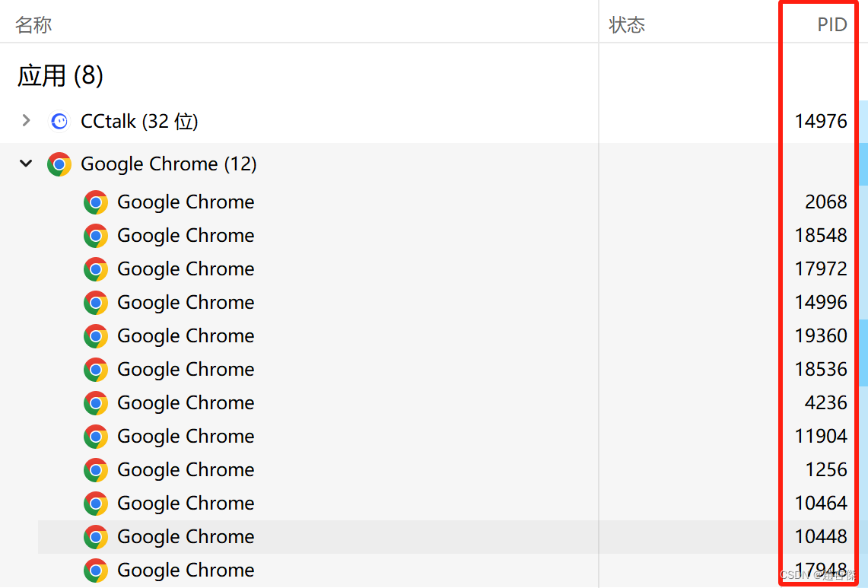Click the PID value 14976 for CCtalk
Viewport: 868px width, 588px height.
tap(820, 121)
